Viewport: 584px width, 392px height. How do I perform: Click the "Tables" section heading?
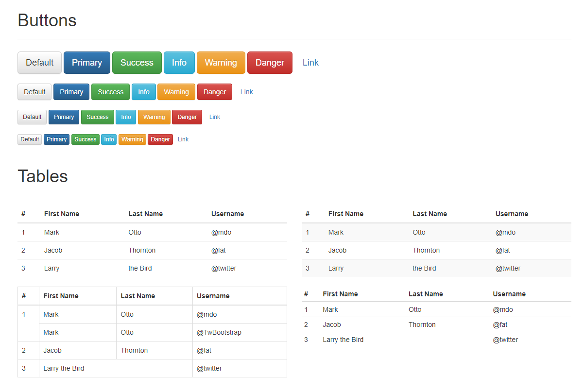point(43,176)
